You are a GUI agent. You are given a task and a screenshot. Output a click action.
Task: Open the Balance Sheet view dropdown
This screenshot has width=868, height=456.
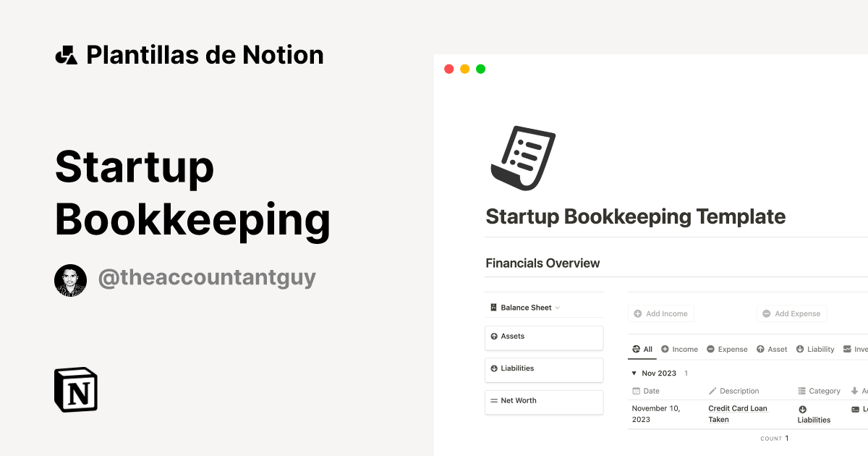pyautogui.click(x=557, y=307)
